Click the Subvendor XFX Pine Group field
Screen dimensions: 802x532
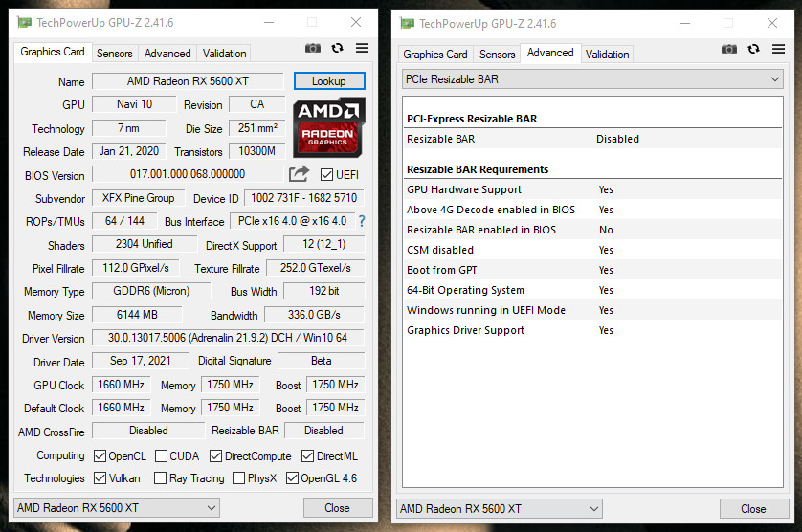tap(138, 198)
